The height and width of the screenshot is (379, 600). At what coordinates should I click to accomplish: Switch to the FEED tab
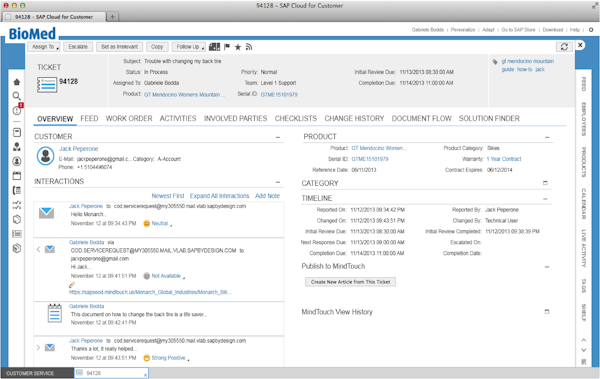(x=89, y=119)
